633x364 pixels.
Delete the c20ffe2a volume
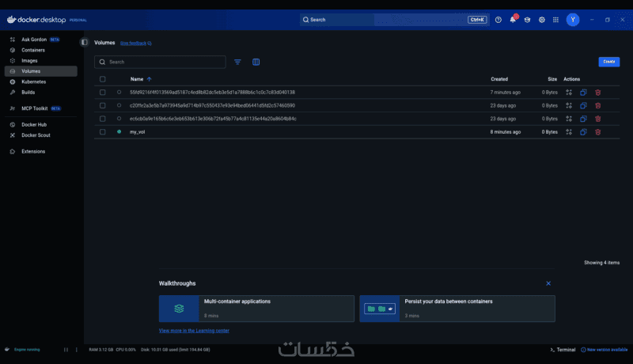598,105
